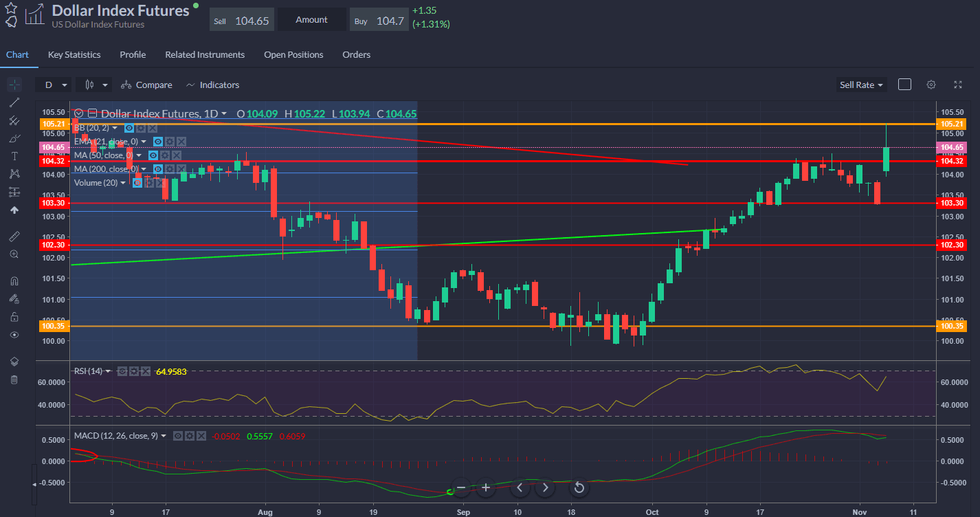Pick the chart pattern tool

(14, 174)
